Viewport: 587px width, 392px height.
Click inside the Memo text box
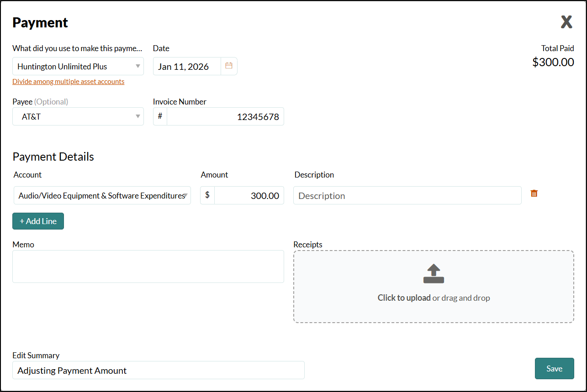point(148,267)
